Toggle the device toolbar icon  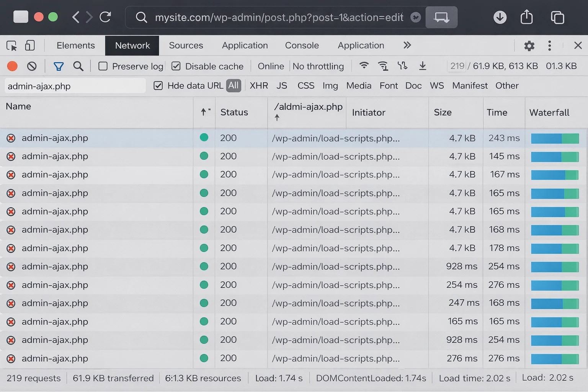30,46
